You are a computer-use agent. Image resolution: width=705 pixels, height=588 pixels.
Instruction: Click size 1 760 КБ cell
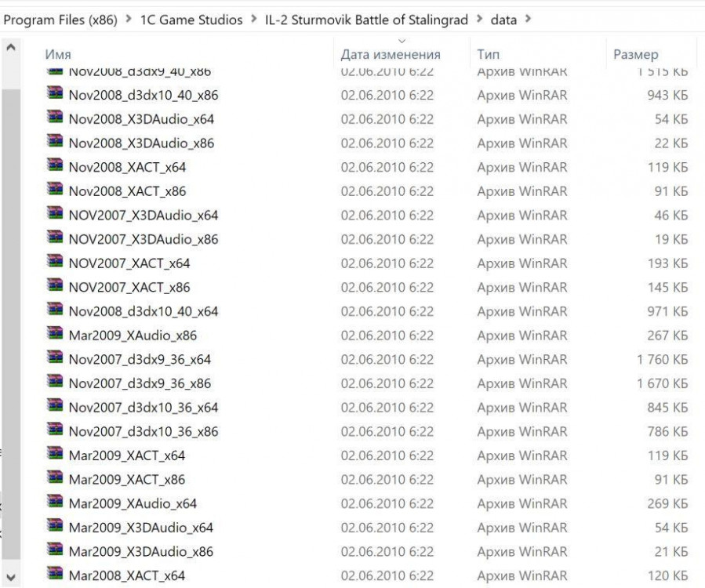click(x=663, y=360)
